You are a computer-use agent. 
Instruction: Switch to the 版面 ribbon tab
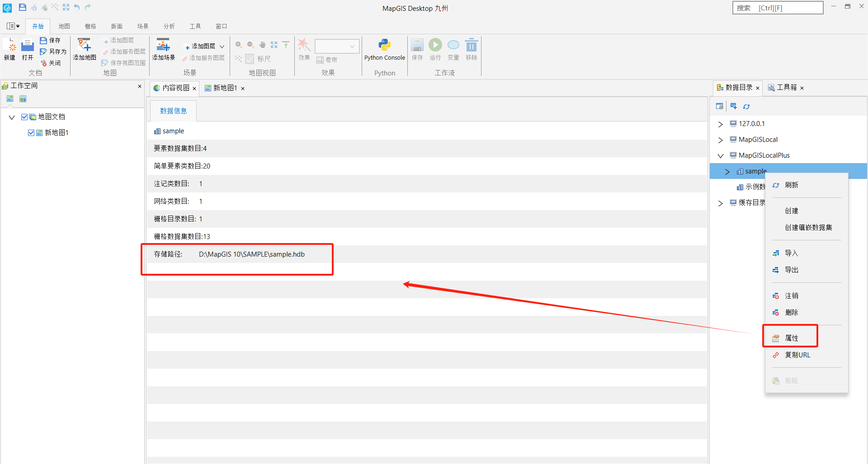point(117,26)
